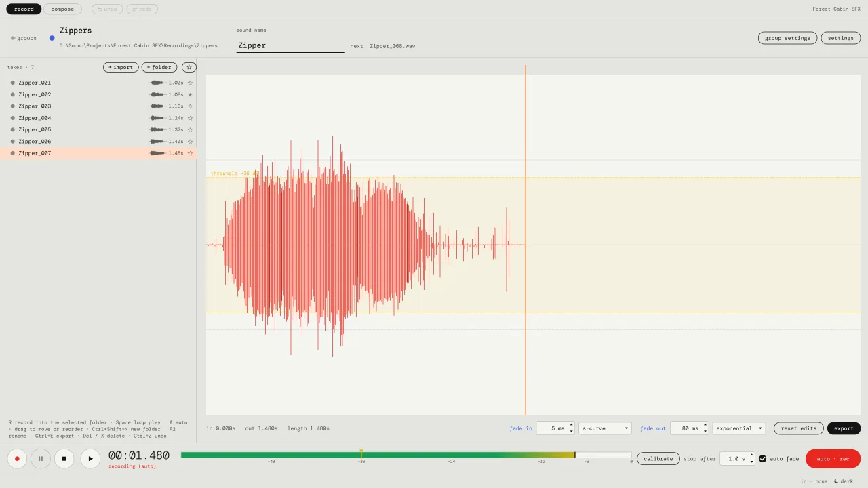Image resolution: width=868 pixels, height=488 pixels.
Task: Click Zipper_001 mini waveform thumbnail
Action: pos(157,83)
